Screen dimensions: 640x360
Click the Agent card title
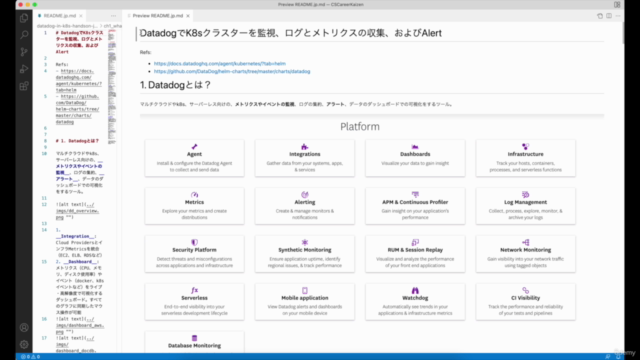(x=194, y=154)
